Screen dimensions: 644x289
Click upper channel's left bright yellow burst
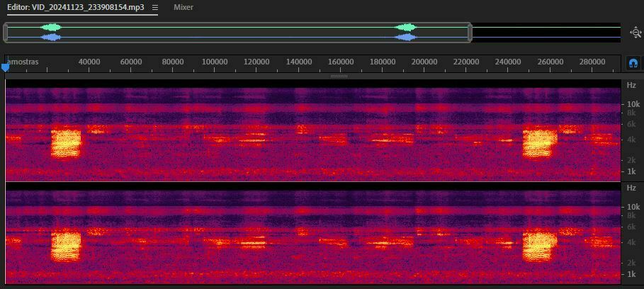67,142
